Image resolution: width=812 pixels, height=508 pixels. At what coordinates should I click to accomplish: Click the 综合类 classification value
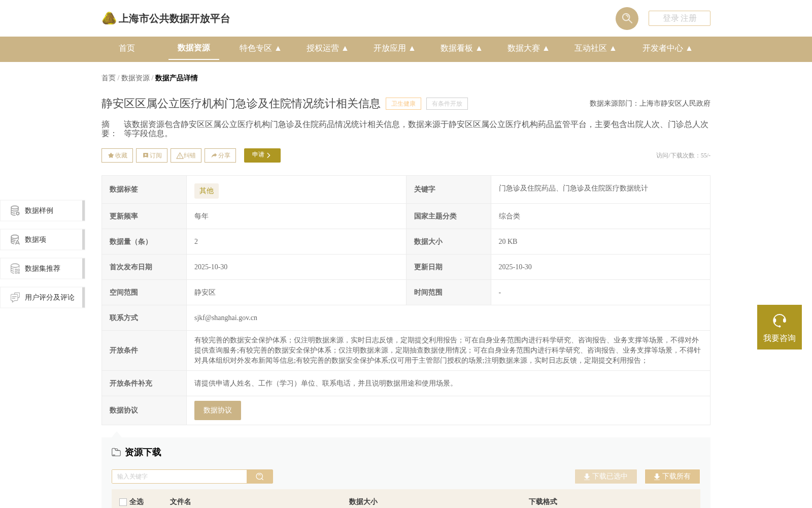coord(510,216)
